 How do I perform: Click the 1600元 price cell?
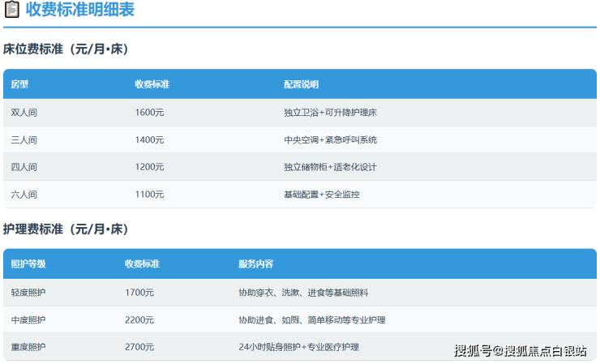point(149,113)
